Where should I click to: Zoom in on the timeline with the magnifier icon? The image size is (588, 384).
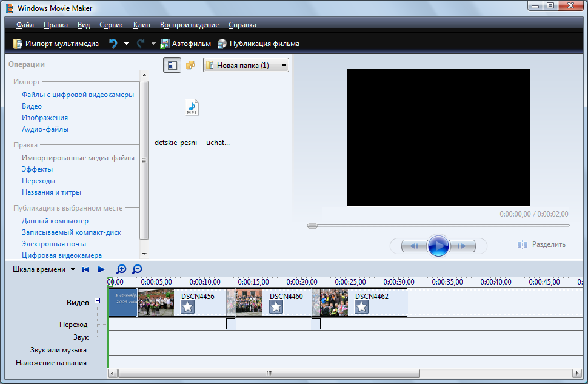pos(121,269)
